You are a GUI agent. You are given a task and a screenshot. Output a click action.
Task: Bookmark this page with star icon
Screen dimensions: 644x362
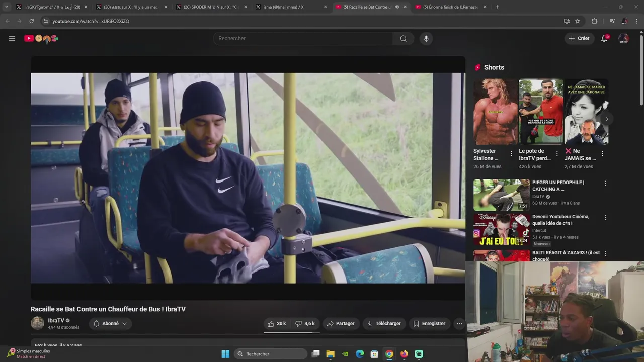578,21
